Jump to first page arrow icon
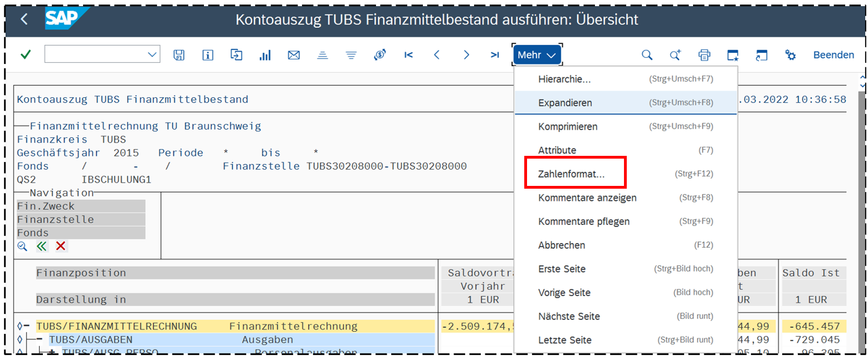The width and height of the screenshot is (868, 359). (408, 55)
